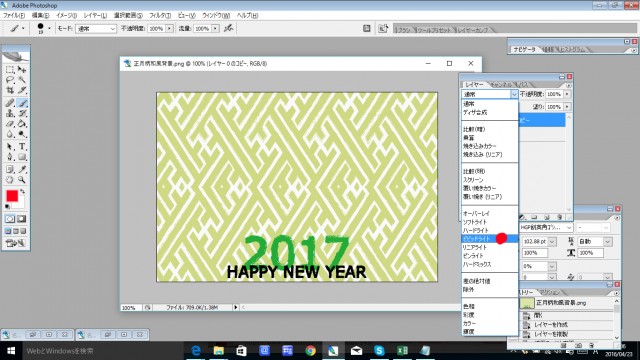Open the brush mode dropdown showing 通常

click(96, 29)
